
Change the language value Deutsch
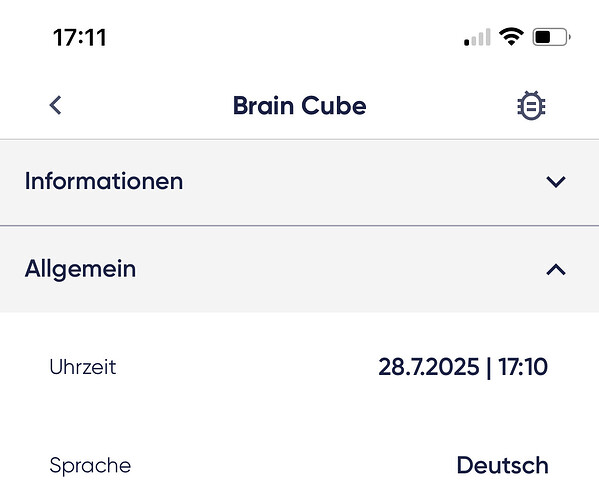(503, 465)
